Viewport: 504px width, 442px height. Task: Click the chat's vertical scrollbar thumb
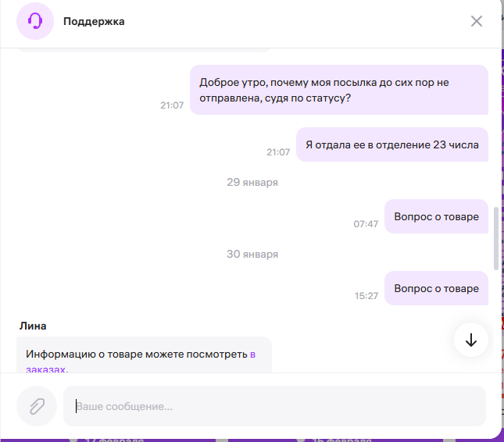tap(495, 238)
